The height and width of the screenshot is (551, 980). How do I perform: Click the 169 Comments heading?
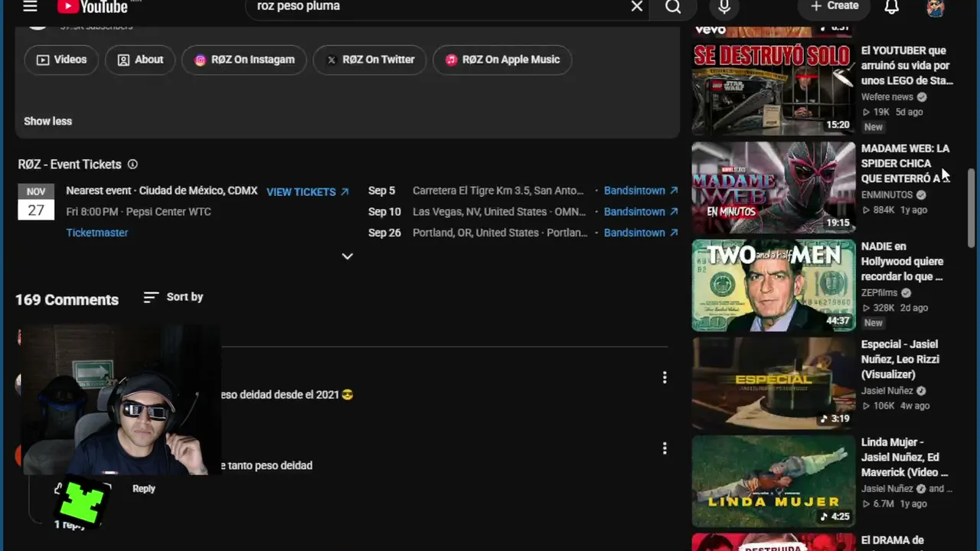click(x=67, y=300)
